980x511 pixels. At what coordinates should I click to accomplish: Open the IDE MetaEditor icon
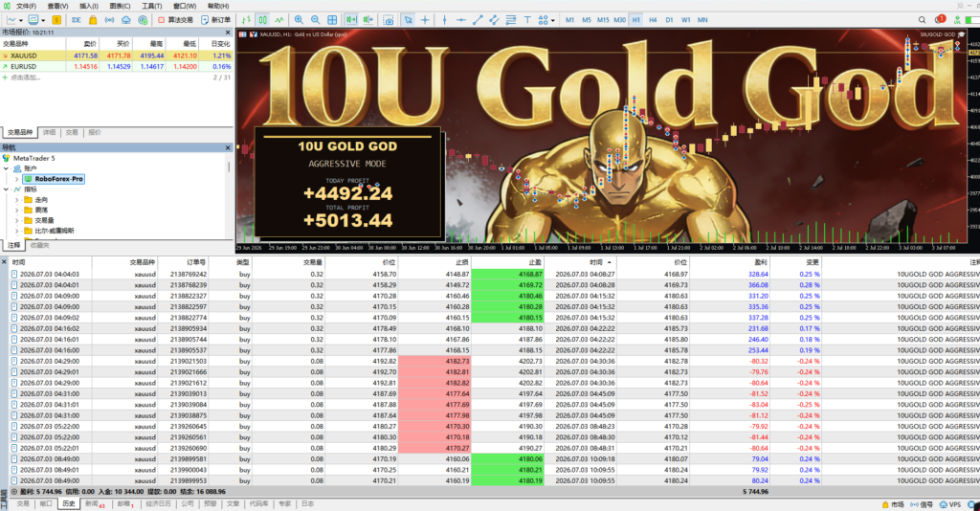[x=77, y=20]
